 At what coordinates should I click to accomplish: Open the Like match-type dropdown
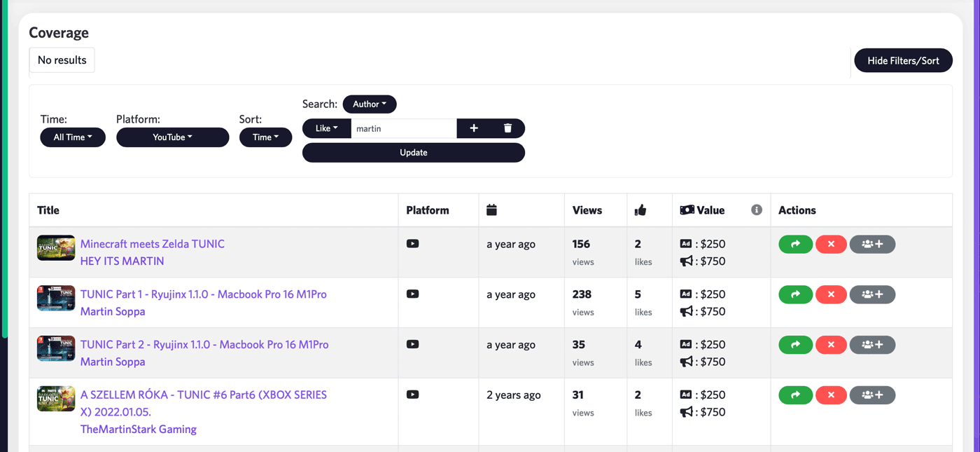pos(326,128)
